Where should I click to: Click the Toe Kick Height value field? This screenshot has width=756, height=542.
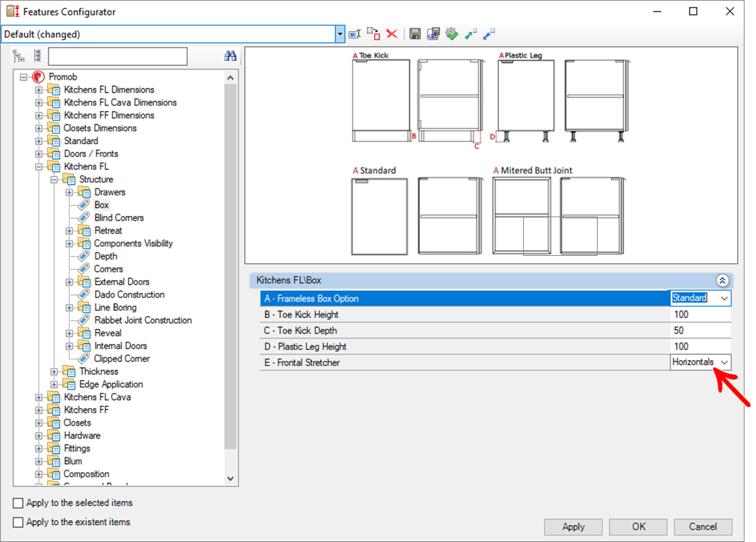click(700, 315)
